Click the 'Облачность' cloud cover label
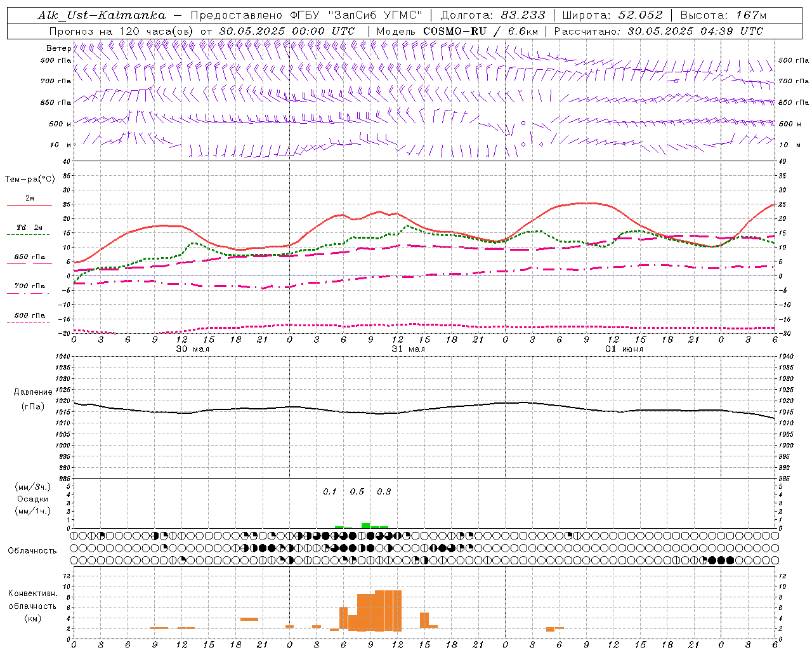812x650 pixels. tap(32, 551)
